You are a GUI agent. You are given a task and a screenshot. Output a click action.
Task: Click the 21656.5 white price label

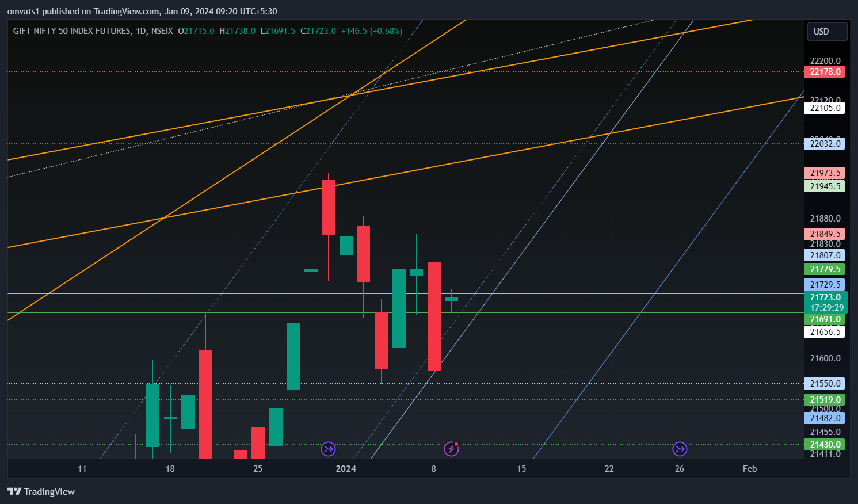pos(825,332)
